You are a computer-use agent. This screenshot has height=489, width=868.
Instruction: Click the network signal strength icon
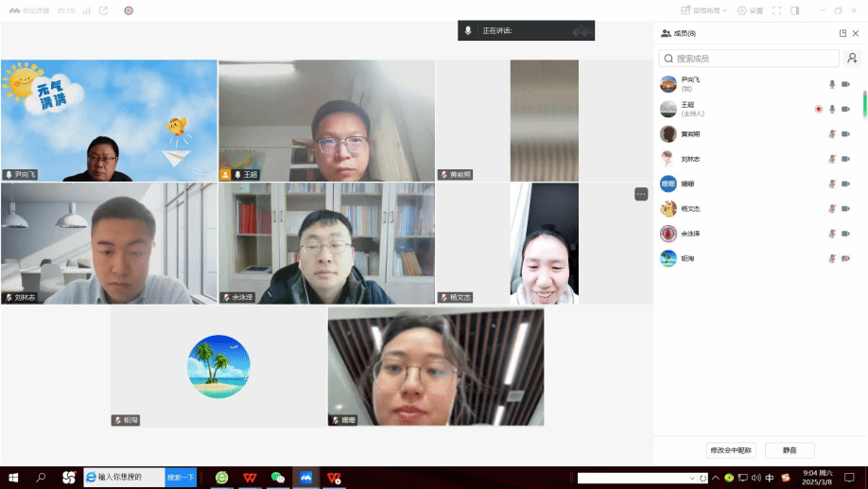tap(86, 10)
